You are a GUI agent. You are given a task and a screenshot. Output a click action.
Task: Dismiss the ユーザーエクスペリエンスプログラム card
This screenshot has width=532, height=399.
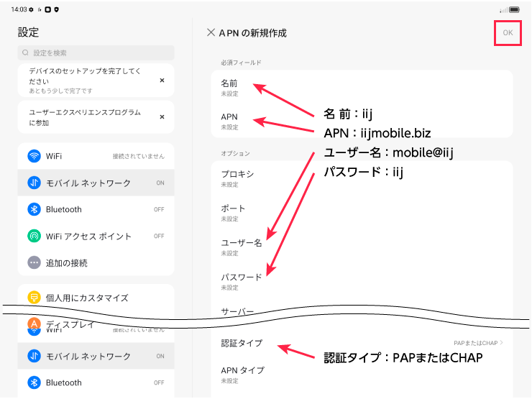(162, 117)
